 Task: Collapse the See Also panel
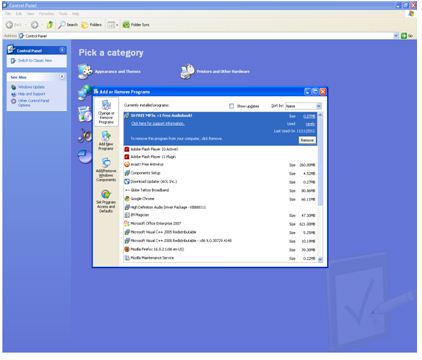62,77
